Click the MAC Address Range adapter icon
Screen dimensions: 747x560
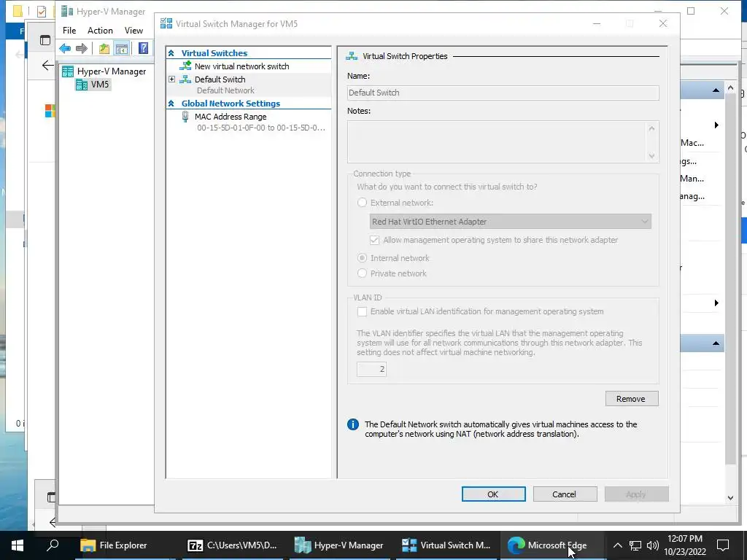[185, 117]
